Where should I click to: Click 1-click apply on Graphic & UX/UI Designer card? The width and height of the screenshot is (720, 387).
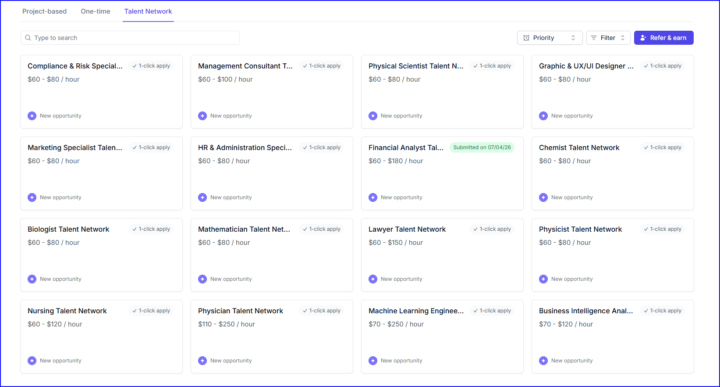663,66
